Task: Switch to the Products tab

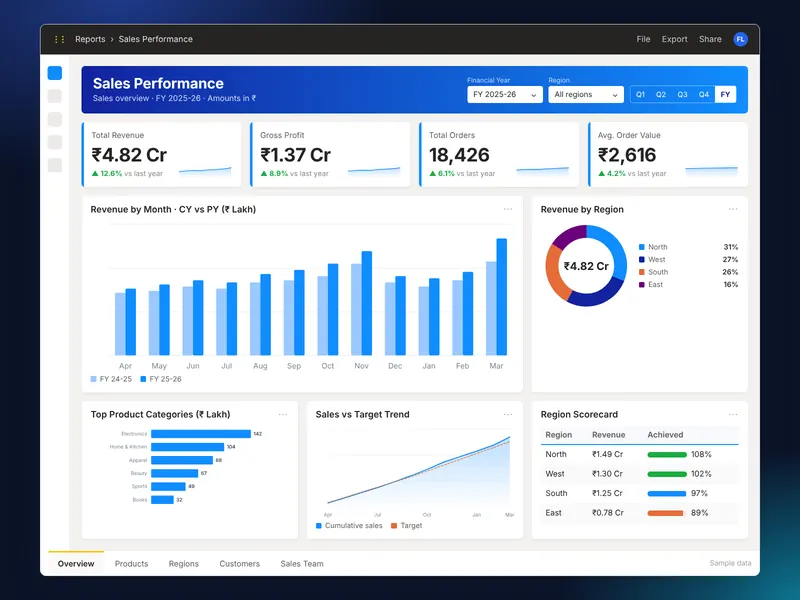Action: [x=131, y=564]
